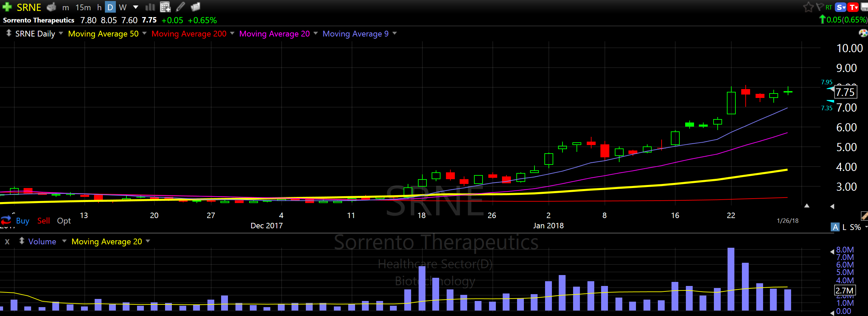This screenshot has width=868, height=316.
Task: Click the Jan 2018 time axis label
Action: click(548, 226)
